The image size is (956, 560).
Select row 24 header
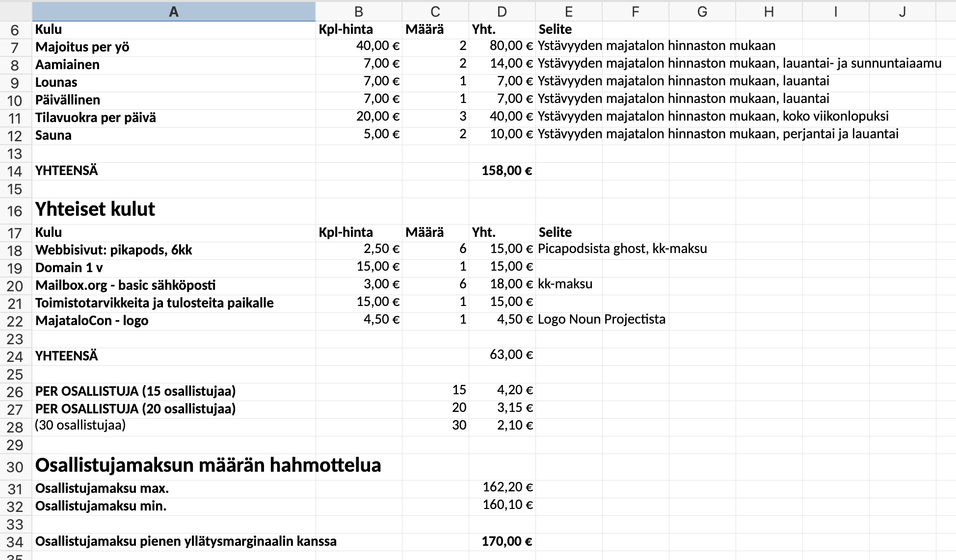[x=15, y=356]
